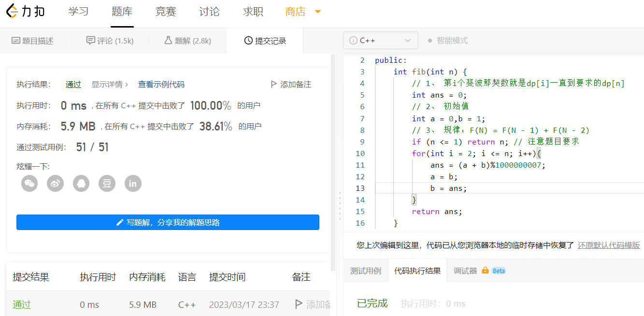Switch to 代码执行结果 tab
Image resolution: width=644 pixels, height=316 pixels.
pos(417,271)
